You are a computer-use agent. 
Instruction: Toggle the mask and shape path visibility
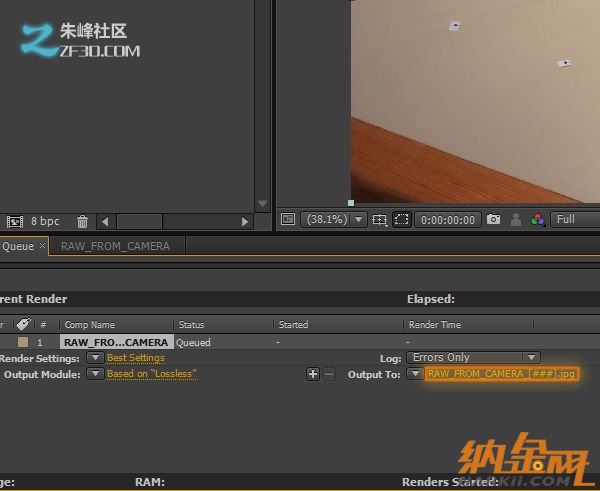[x=400, y=219]
